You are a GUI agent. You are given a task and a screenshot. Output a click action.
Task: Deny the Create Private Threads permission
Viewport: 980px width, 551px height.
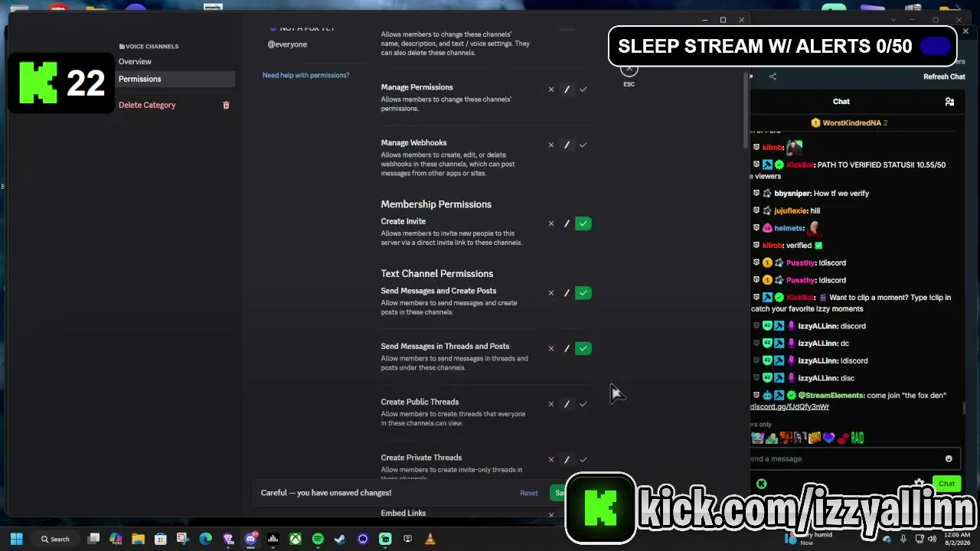tap(550, 460)
